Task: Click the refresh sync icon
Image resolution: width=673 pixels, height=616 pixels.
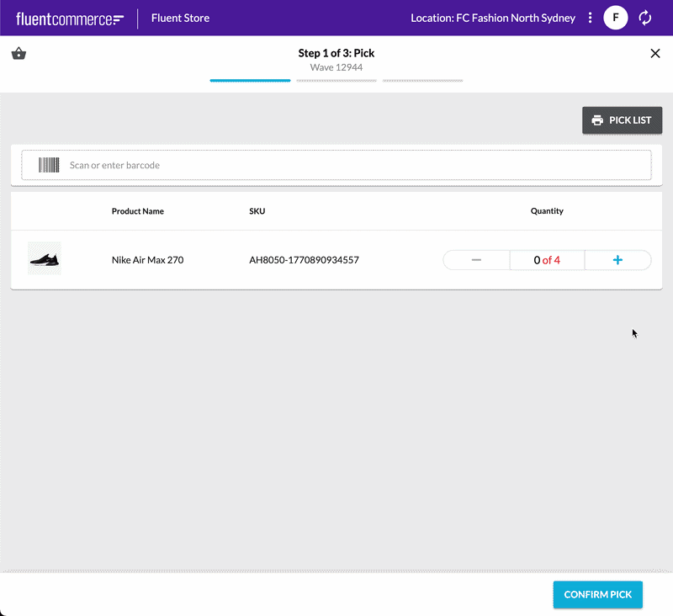Action: [644, 18]
